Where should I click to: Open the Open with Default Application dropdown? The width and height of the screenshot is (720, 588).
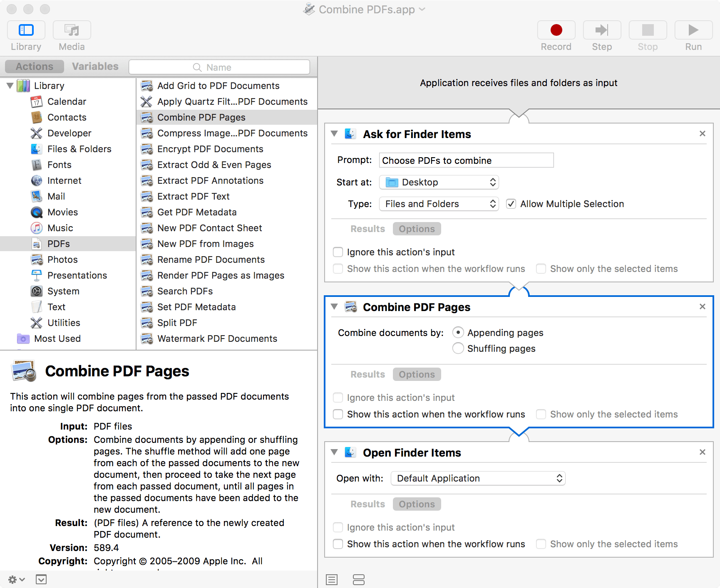coord(478,478)
